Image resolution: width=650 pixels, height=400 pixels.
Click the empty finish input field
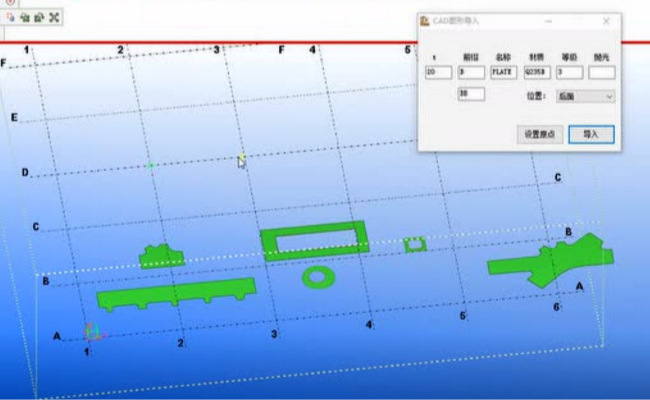(601, 73)
